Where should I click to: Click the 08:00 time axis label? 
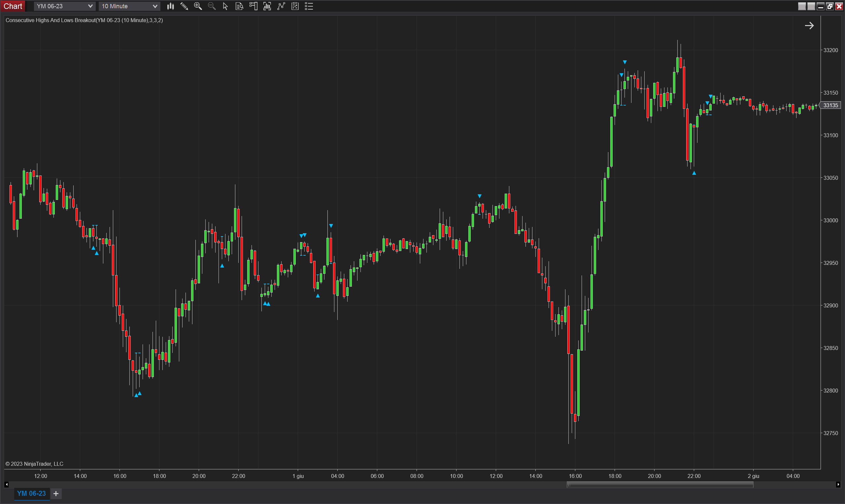[x=417, y=476]
